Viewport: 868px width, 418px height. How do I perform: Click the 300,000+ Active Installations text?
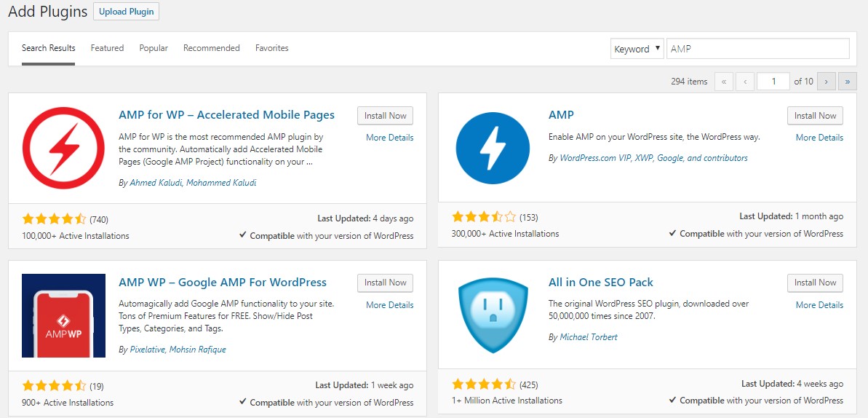[x=506, y=234]
